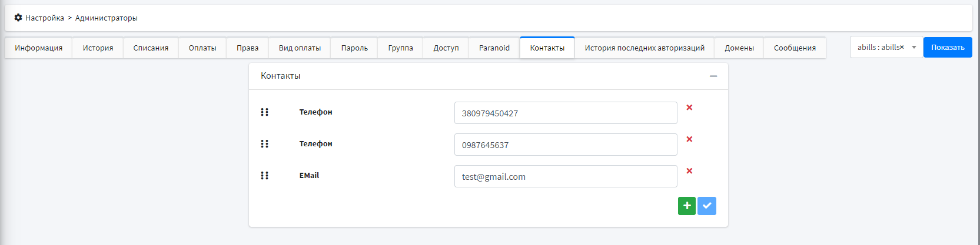Collapse the Контакты panel
980x245 pixels.
pos(713,76)
